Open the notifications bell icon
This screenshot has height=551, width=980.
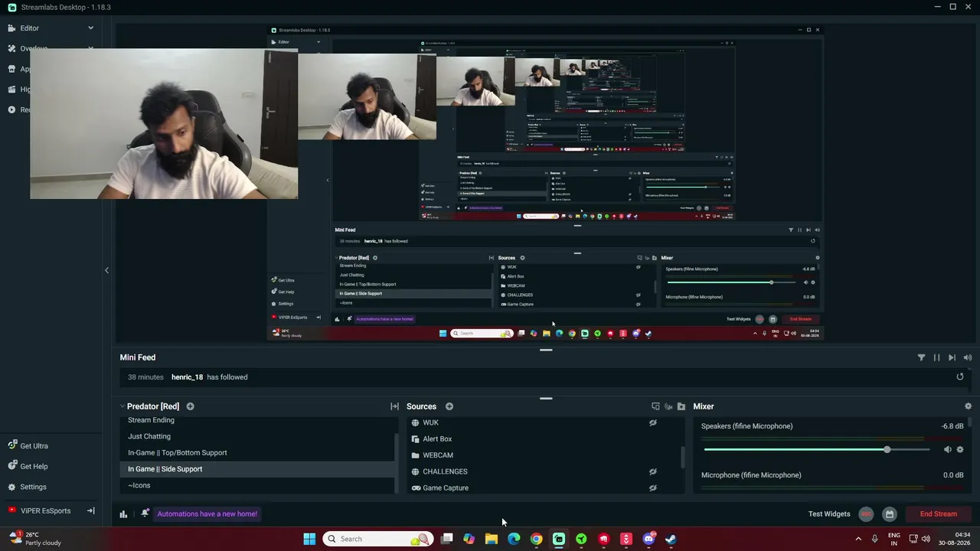tap(145, 514)
